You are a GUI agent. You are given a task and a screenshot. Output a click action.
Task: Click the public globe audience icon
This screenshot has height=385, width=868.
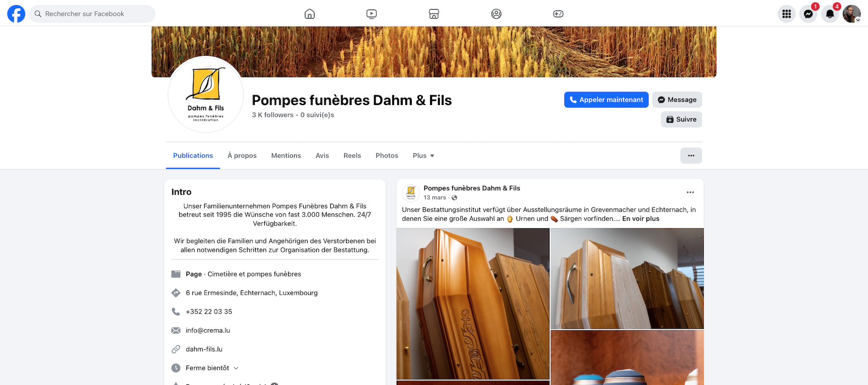(454, 197)
